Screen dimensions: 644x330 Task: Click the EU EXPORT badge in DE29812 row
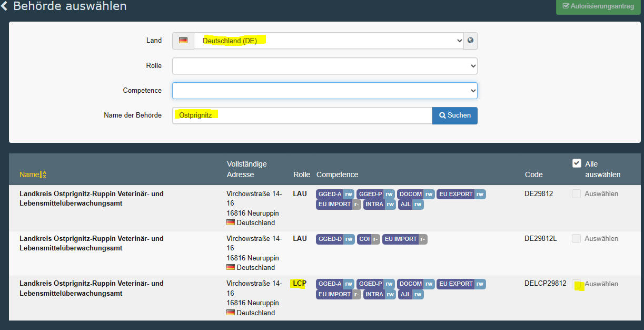point(461,194)
